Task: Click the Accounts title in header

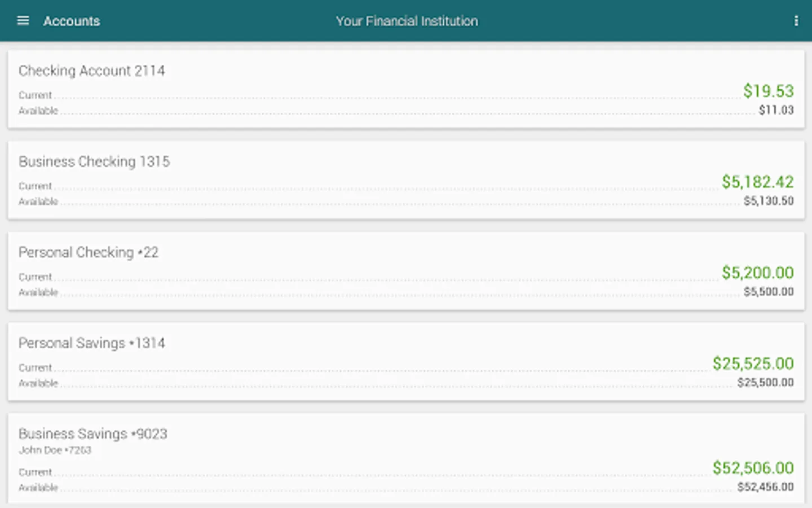Action: tap(72, 21)
